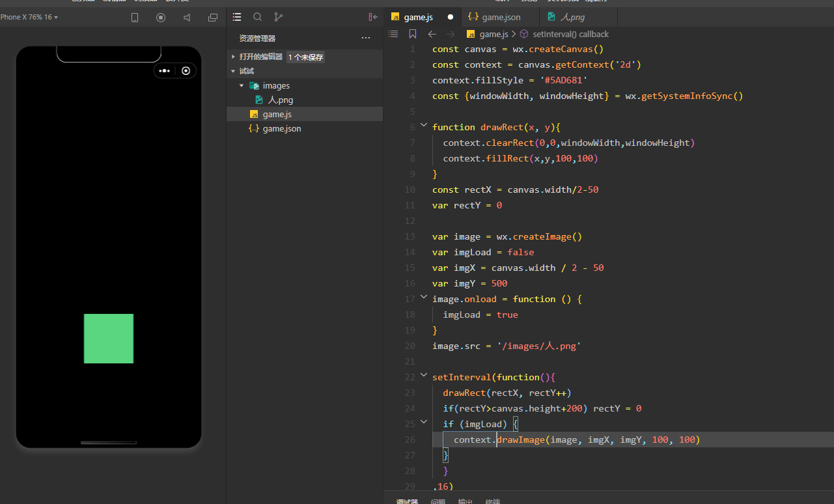Collapse the images folder
Viewport: 834px width, 504px height.
coord(242,85)
